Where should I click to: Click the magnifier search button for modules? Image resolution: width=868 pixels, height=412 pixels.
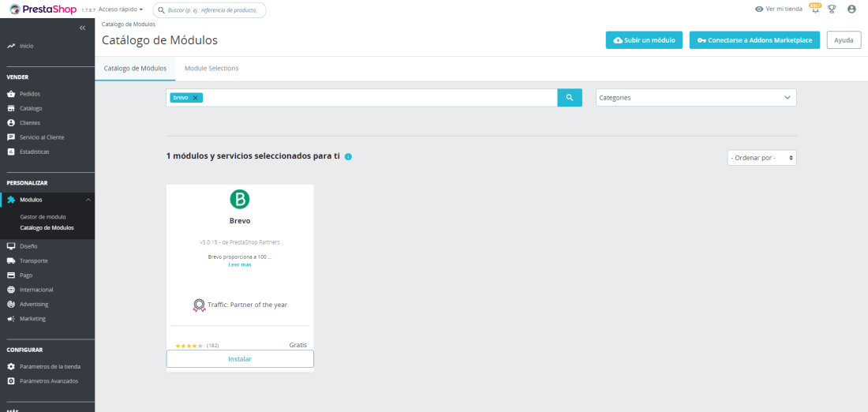(570, 97)
